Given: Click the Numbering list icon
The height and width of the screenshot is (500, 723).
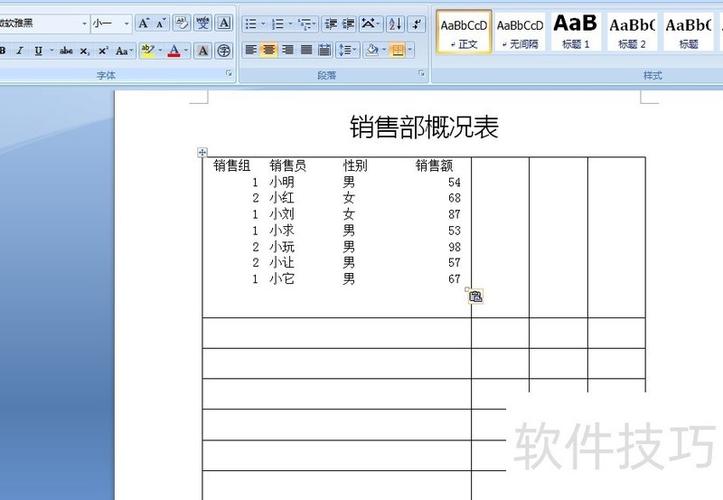Looking at the screenshot, I should pos(278,24).
